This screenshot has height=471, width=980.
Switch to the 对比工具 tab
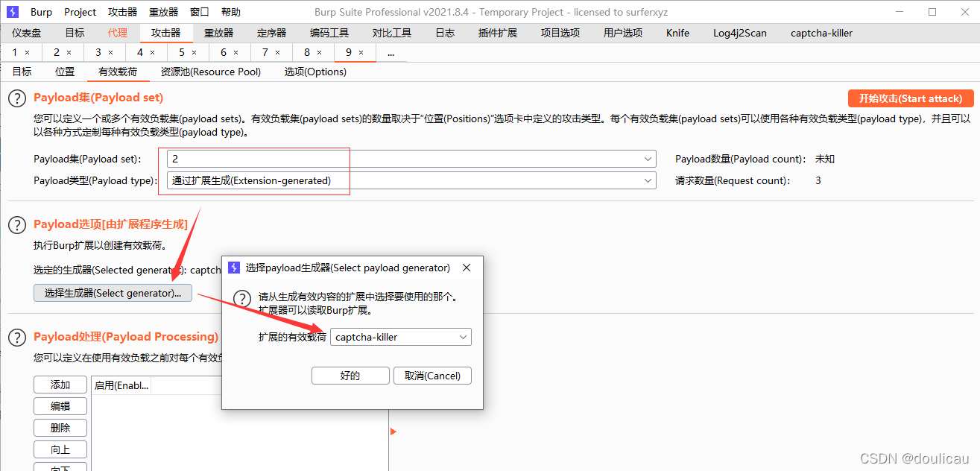[392, 33]
